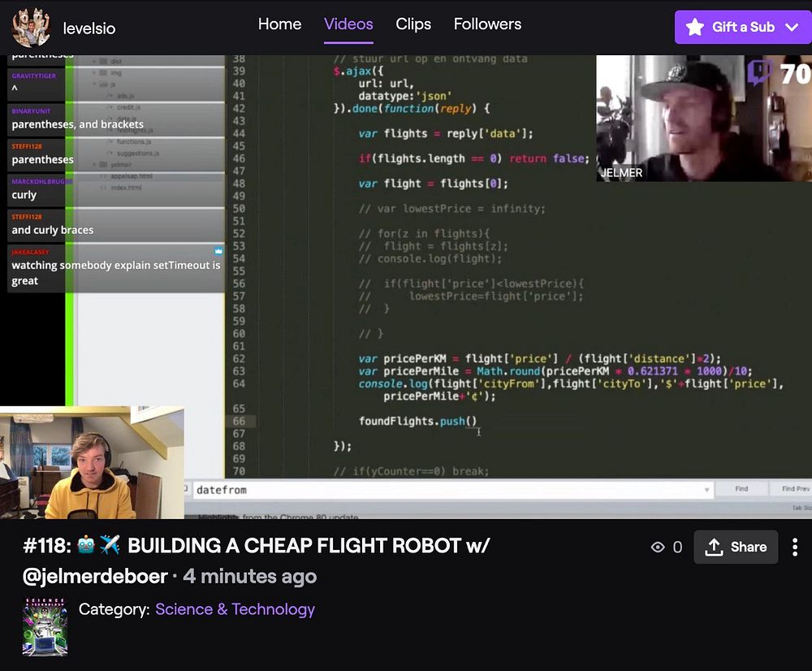This screenshot has width=812, height=671.
Task: Click functions.js in the file tree
Action: tap(134, 141)
